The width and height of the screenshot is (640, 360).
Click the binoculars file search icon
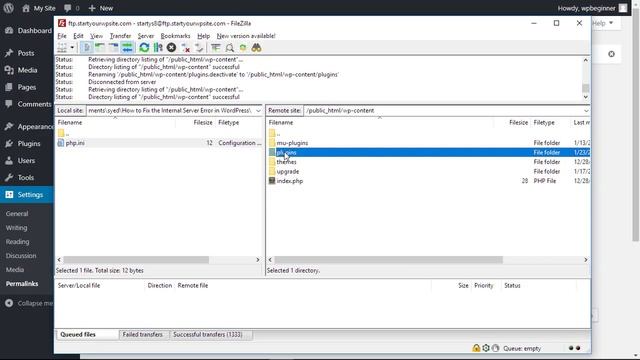pos(256,48)
